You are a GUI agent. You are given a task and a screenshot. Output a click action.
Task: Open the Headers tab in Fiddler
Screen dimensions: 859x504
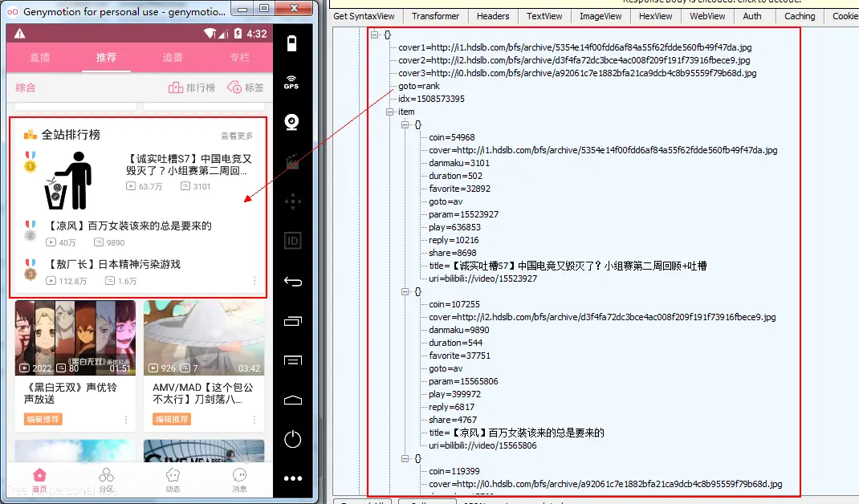(x=492, y=16)
